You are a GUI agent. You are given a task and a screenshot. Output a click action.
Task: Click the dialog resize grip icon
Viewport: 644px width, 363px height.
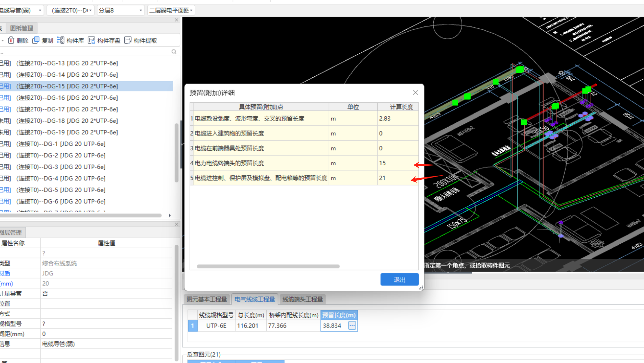[421, 288]
